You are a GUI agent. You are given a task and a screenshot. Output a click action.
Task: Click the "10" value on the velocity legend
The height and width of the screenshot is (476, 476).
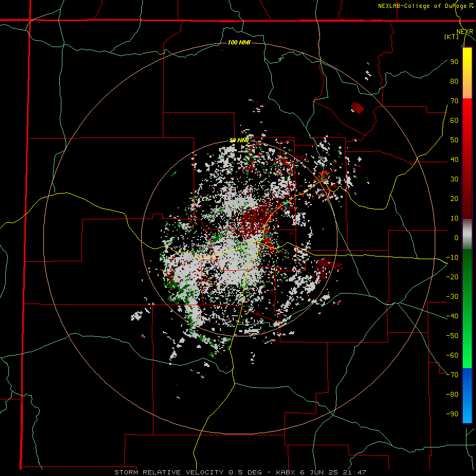pyautogui.click(x=454, y=218)
